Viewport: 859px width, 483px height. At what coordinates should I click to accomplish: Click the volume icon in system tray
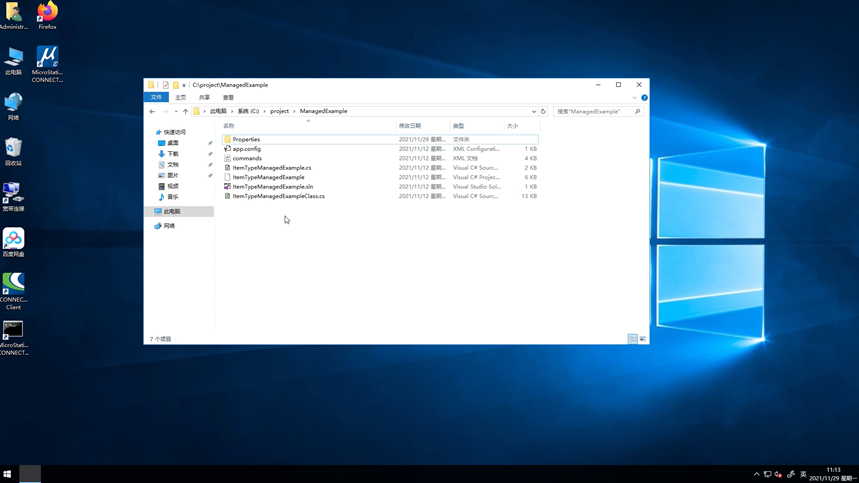point(778,474)
